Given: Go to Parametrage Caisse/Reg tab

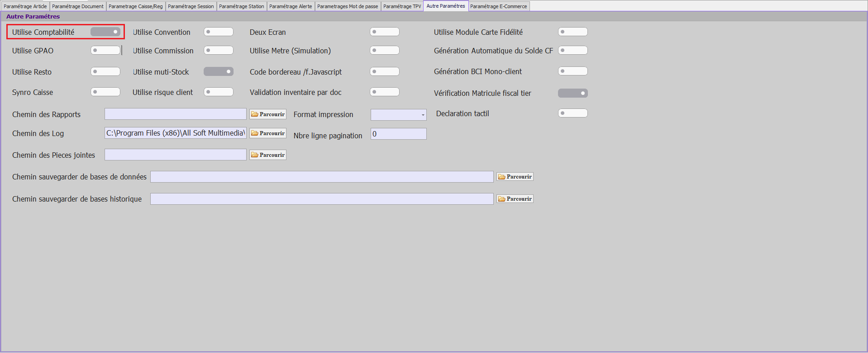Looking at the screenshot, I should coord(136,6).
